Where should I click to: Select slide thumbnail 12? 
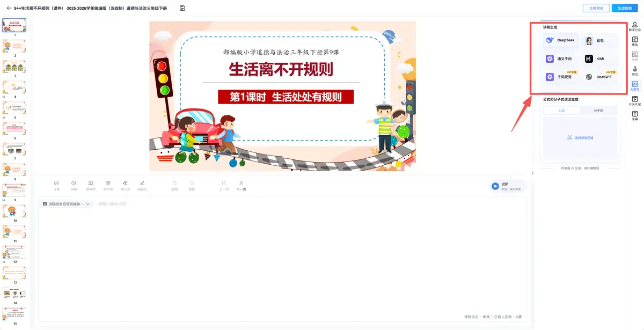pos(14,252)
